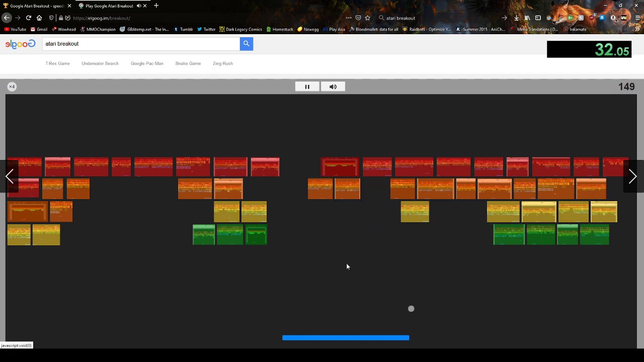Show more bookmarks with double chevron
Image resolution: width=644 pixels, height=362 pixels.
[x=637, y=29]
